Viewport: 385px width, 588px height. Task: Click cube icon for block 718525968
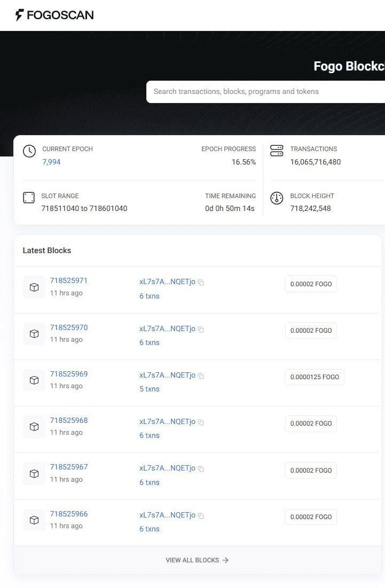[34, 427]
